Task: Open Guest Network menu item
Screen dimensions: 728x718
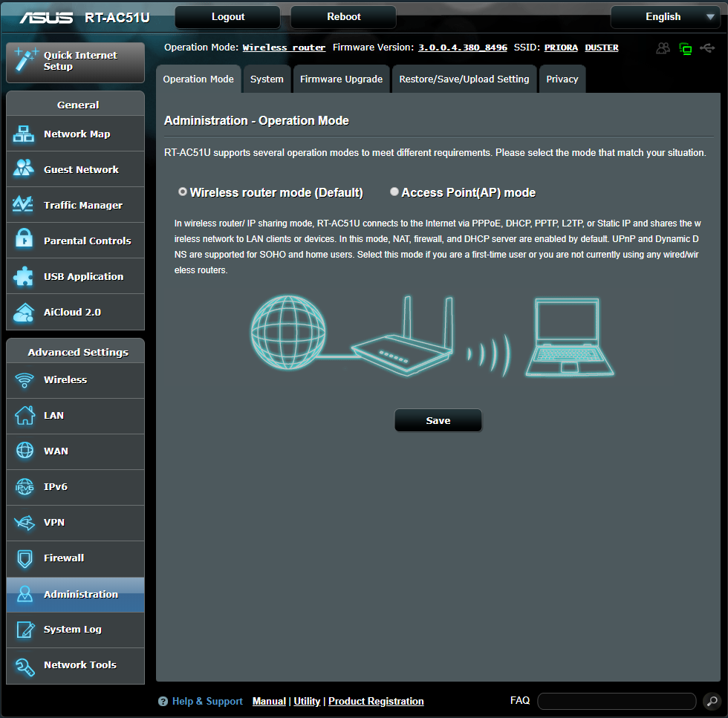Action: click(75, 169)
